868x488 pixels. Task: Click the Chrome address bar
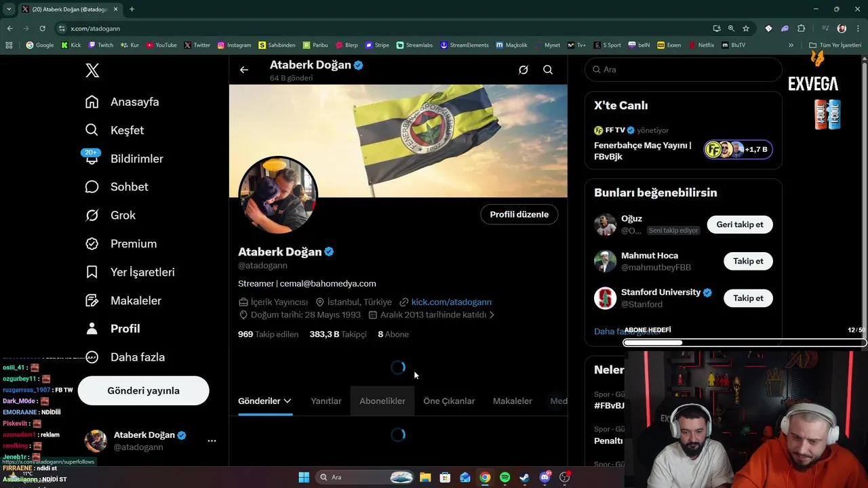pyautogui.click(x=380, y=28)
